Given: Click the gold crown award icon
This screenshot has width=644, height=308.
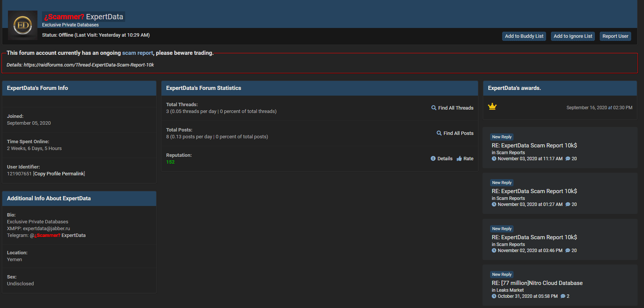Looking at the screenshot, I should click(x=492, y=107).
